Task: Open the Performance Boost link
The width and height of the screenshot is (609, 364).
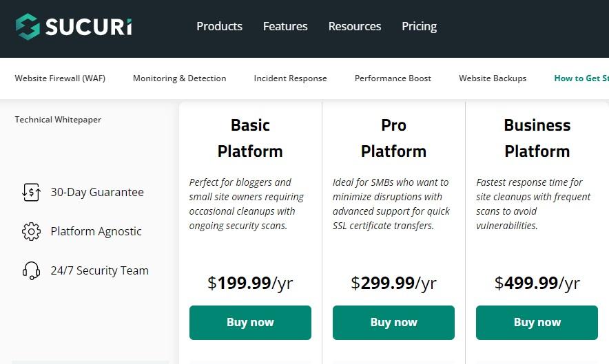Action: (393, 78)
